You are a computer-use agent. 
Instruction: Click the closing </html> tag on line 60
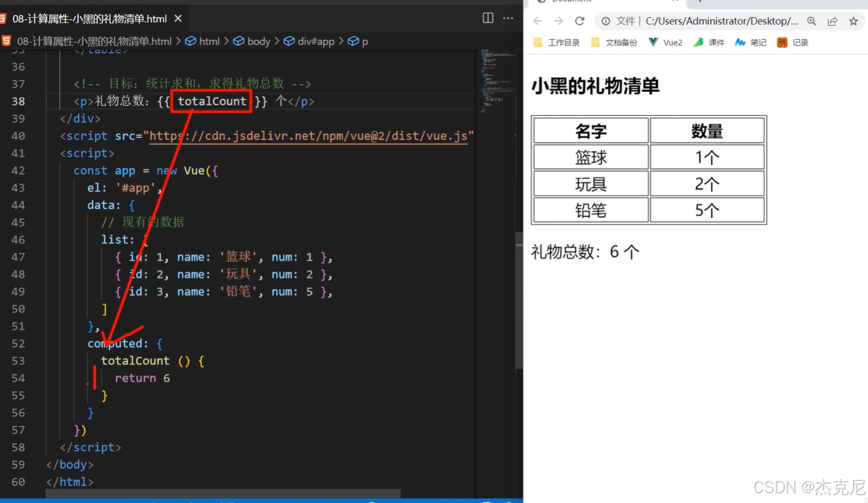(70, 482)
